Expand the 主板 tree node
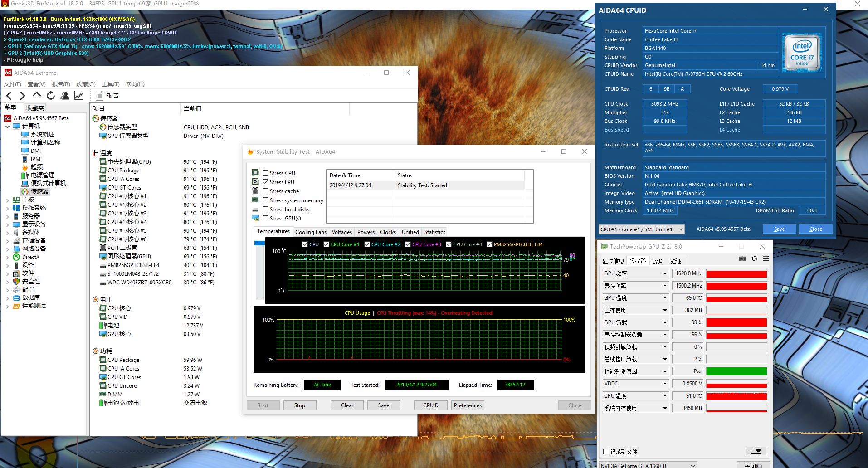Image resolution: width=868 pixels, height=468 pixels. point(7,200)
